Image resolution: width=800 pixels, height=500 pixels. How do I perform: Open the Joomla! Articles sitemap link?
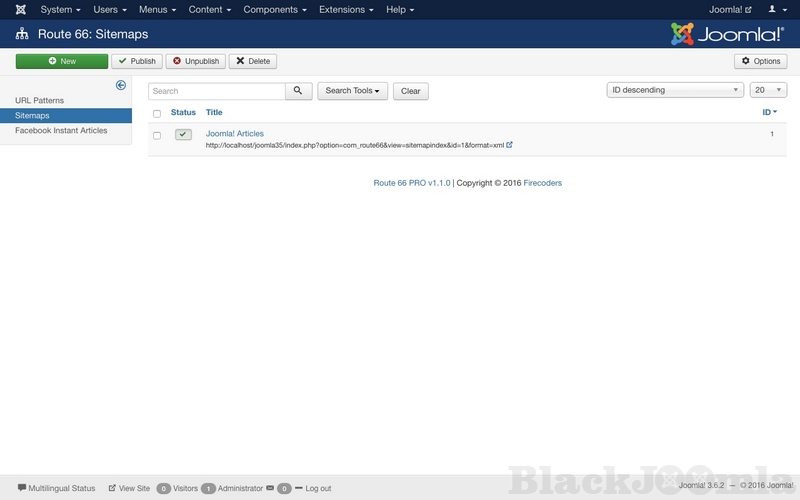point(235,133)
